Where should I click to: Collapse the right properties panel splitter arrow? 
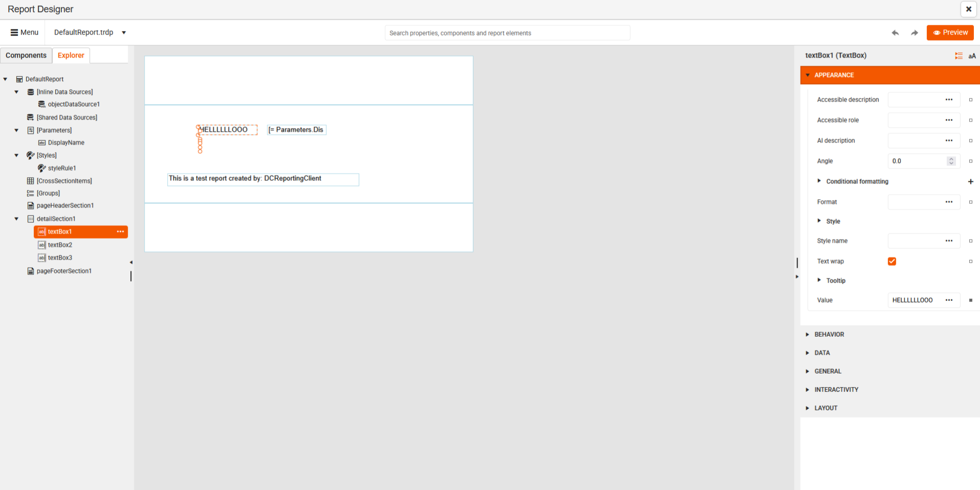[x=797, y=276]
